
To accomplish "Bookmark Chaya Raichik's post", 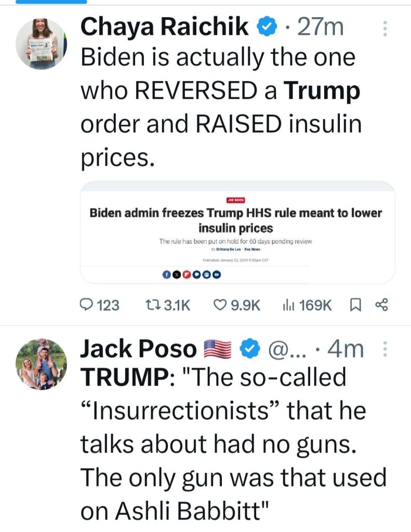I will click(356, 305).
